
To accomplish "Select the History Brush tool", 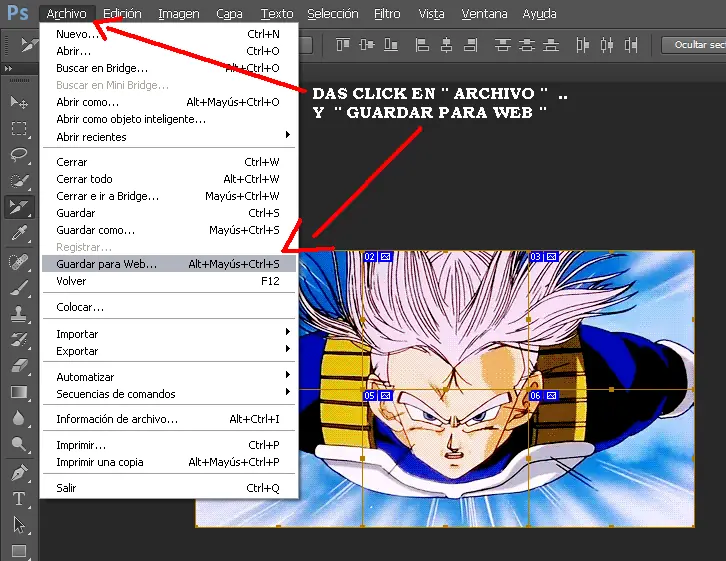I will 19,340.
